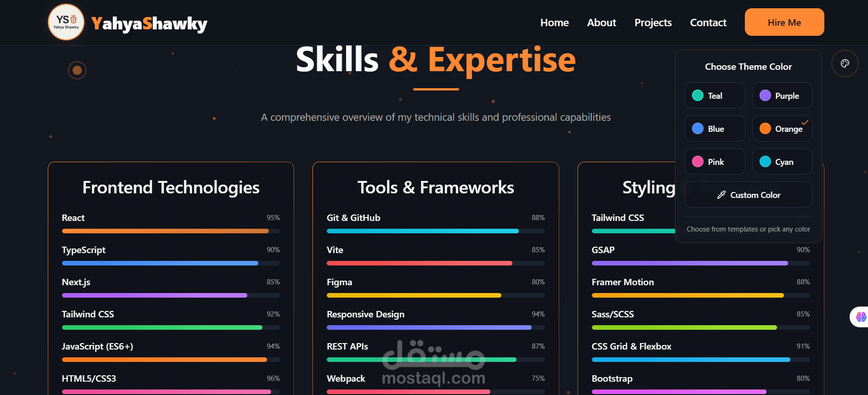Click the CSS Grid & Flexbox progress bar
868x395 pixels.
[701, 360]
